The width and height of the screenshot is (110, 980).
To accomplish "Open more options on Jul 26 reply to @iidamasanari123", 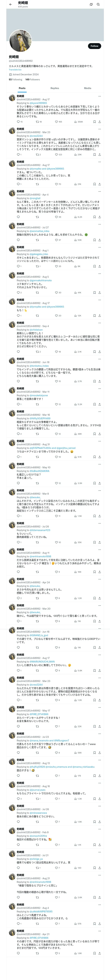I will (99, 523).
